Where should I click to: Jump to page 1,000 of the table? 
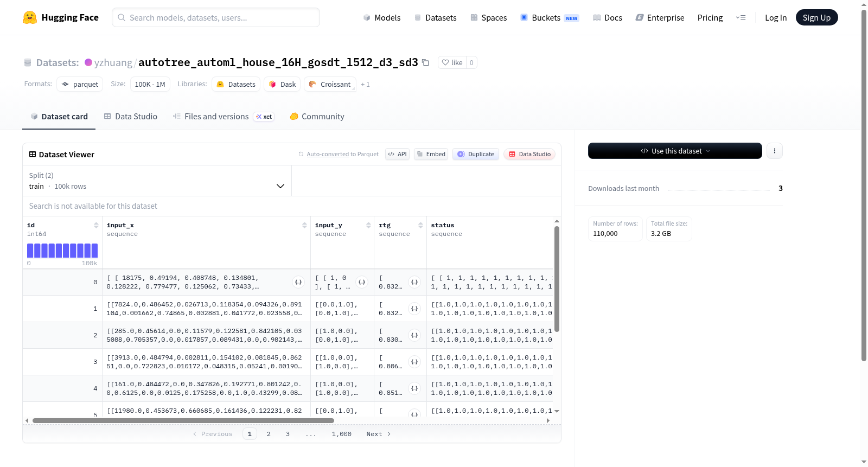(x=342, y=434)
